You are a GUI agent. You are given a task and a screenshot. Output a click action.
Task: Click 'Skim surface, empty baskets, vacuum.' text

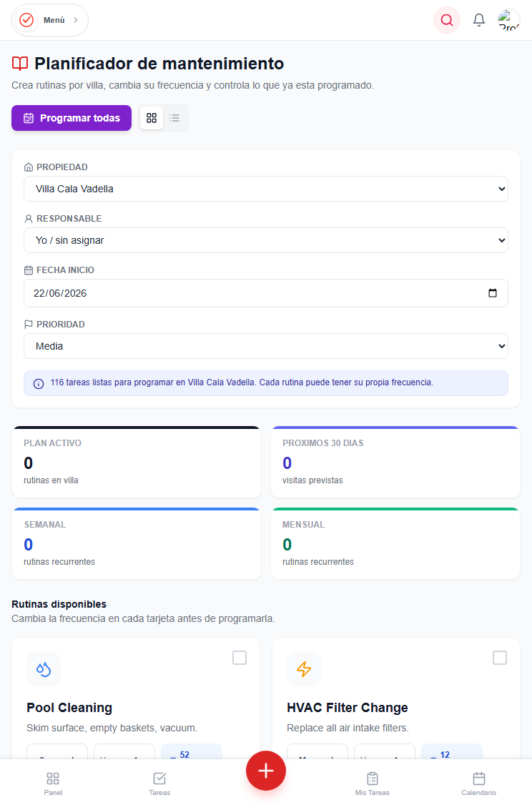pos(112,728)
